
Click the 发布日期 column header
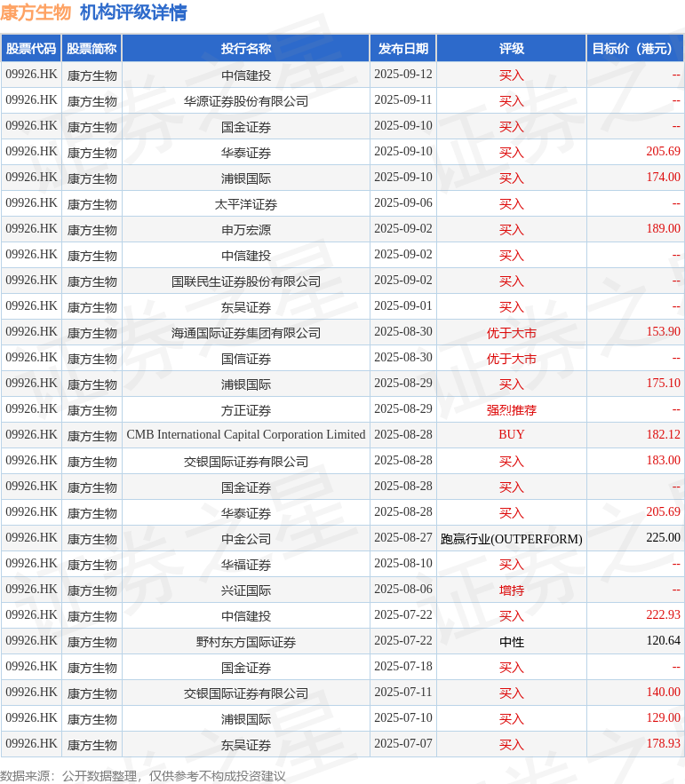click(403, 49)
